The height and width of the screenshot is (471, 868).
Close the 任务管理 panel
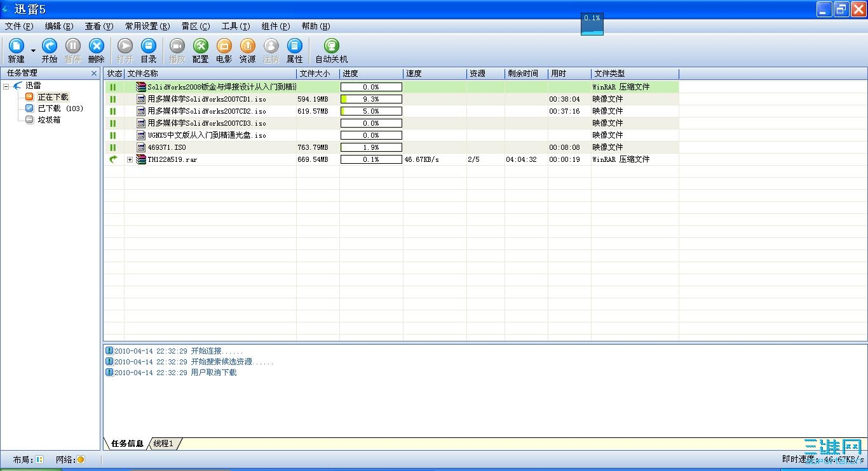(x=94, y=74)
